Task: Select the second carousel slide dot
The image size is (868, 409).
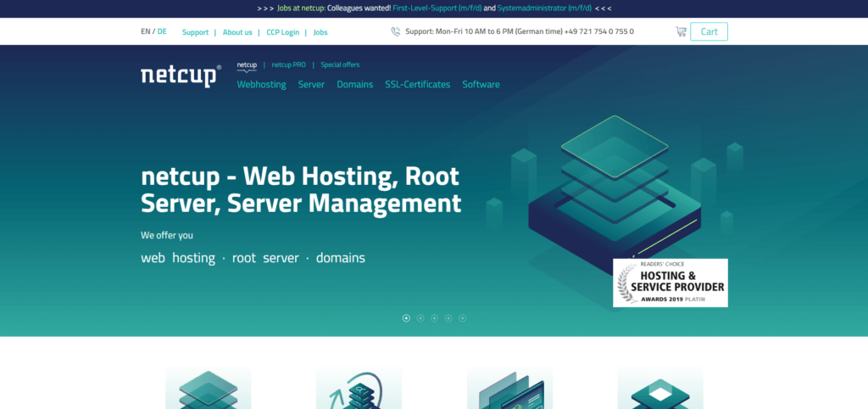Action: pos(420,318)
